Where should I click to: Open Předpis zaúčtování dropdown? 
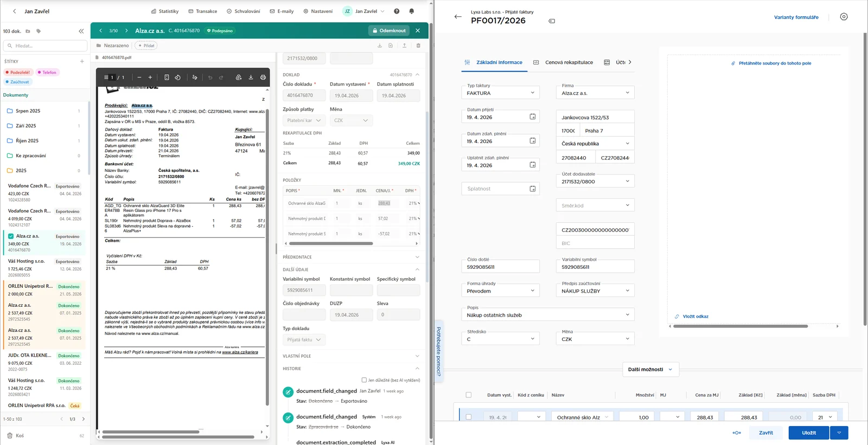tap(595, 291)
